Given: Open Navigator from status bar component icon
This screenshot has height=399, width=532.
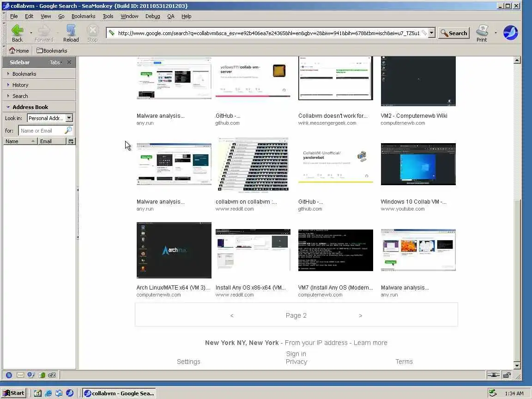Looking at the screenshot, I should 9,375.
